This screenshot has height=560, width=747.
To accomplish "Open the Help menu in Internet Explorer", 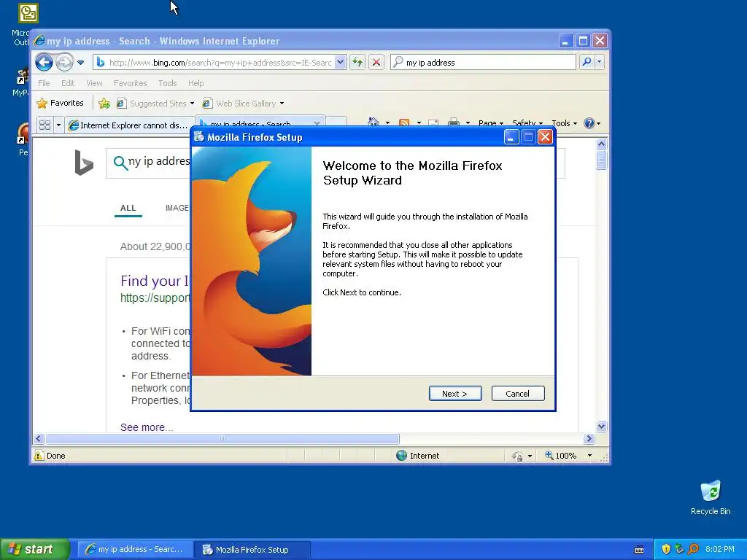I will [196, 83].
